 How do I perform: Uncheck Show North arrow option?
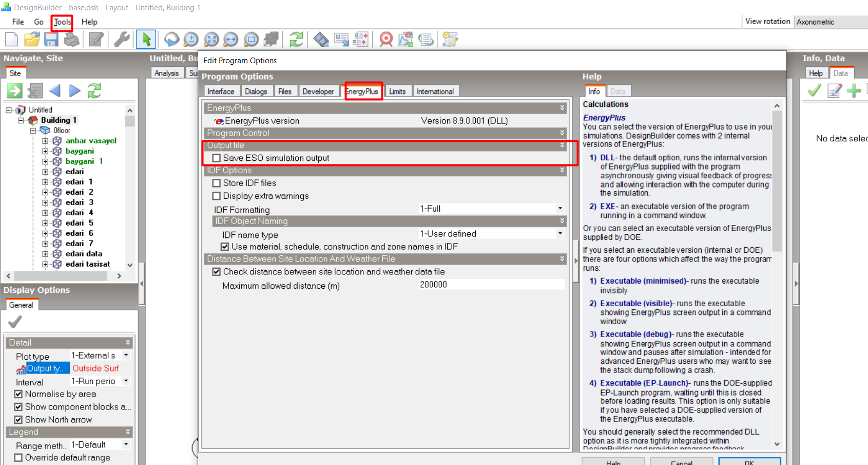click(x=18, y=420)
